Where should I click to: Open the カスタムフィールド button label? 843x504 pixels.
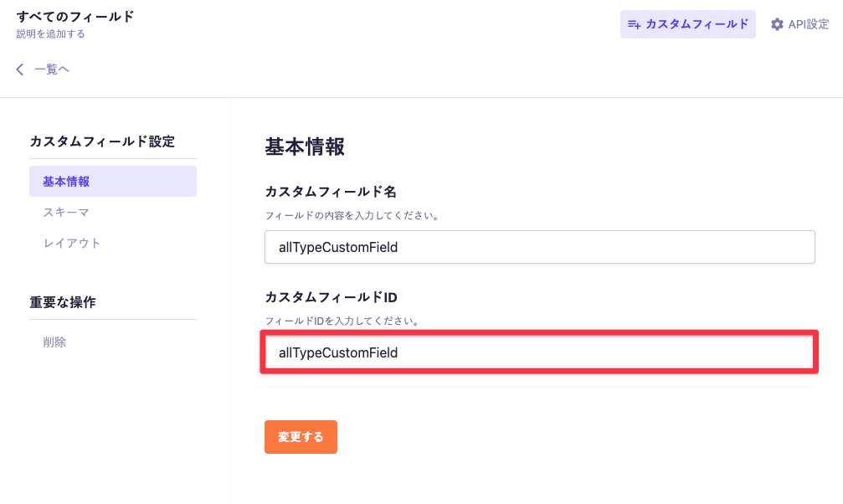(x=697, y=24)
